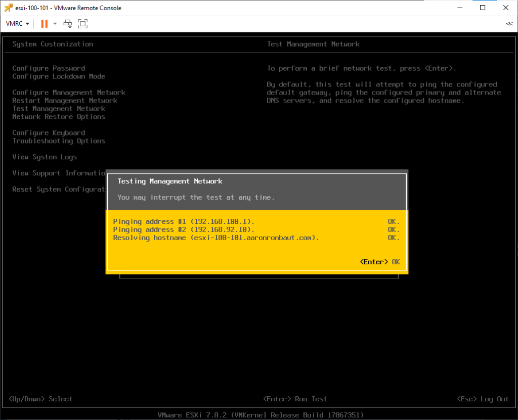
Task: Send Ctrl+Alt+Del to the virtual machine
Action: click(x=68, y=24)
